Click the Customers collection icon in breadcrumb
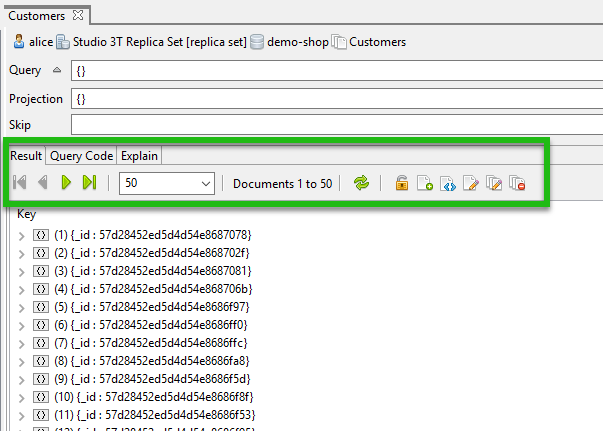603x431 pixels. (x=339, y=42)
